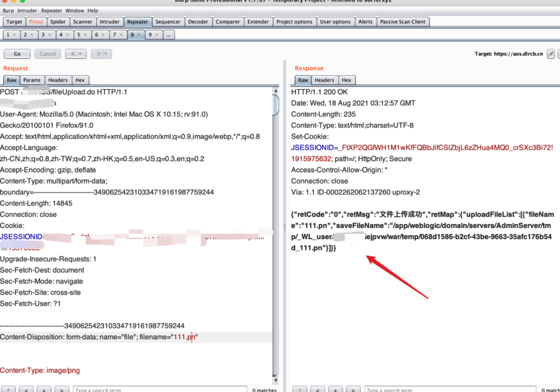Switch Request view to Params tab
Screen dimensions: 560x392
pyautogui.click(x=32, y=80)
